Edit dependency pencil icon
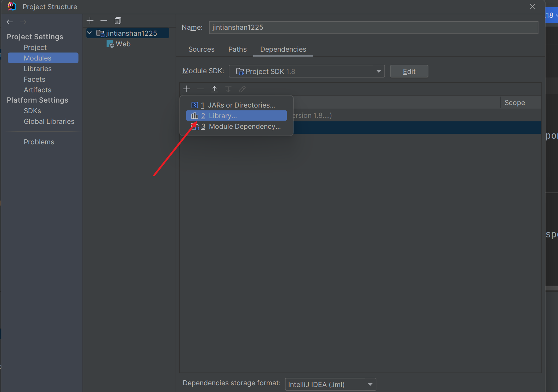This screenshot has width=558, height=392. tap(242, 89)
